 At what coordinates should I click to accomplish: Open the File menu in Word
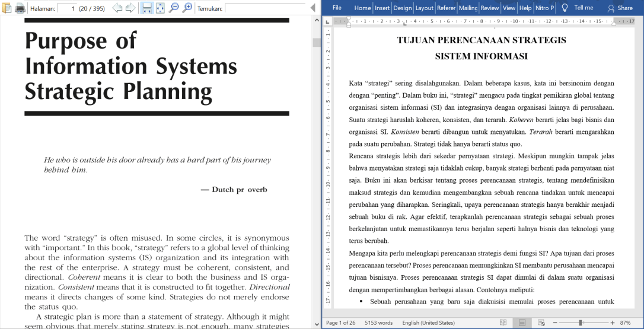coord(337,8)
